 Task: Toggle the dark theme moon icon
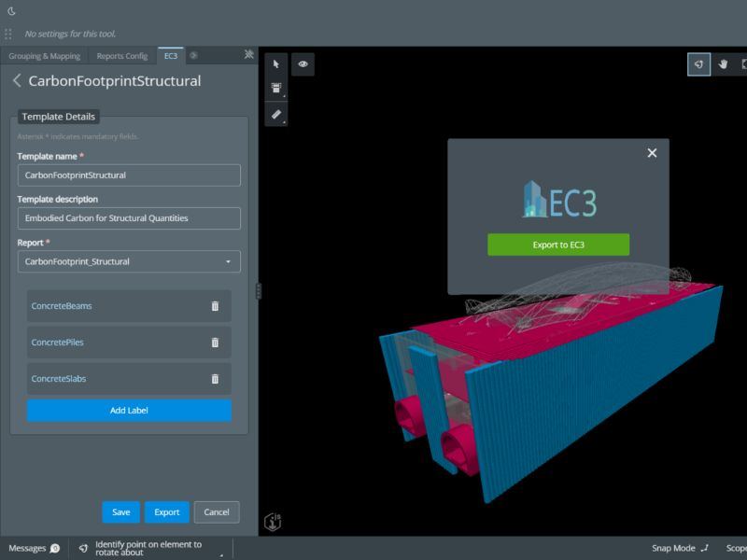point(12,12)
